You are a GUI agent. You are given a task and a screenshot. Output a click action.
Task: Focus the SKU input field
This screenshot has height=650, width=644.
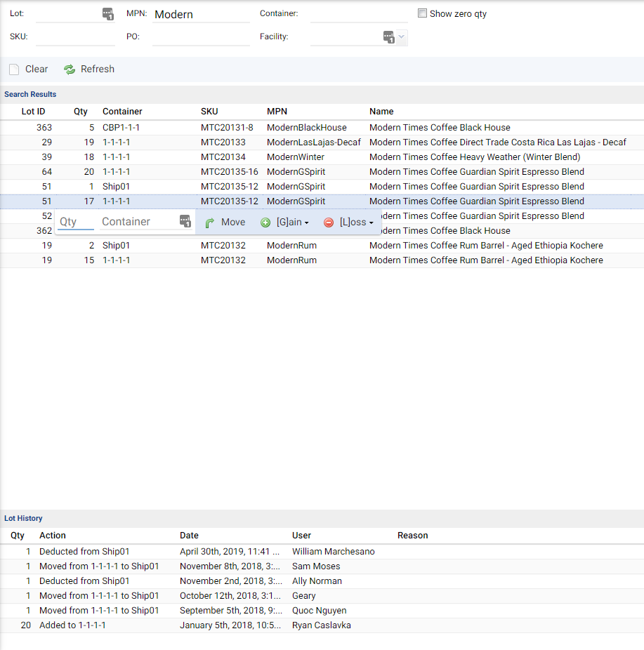click(x=75, y=37)
